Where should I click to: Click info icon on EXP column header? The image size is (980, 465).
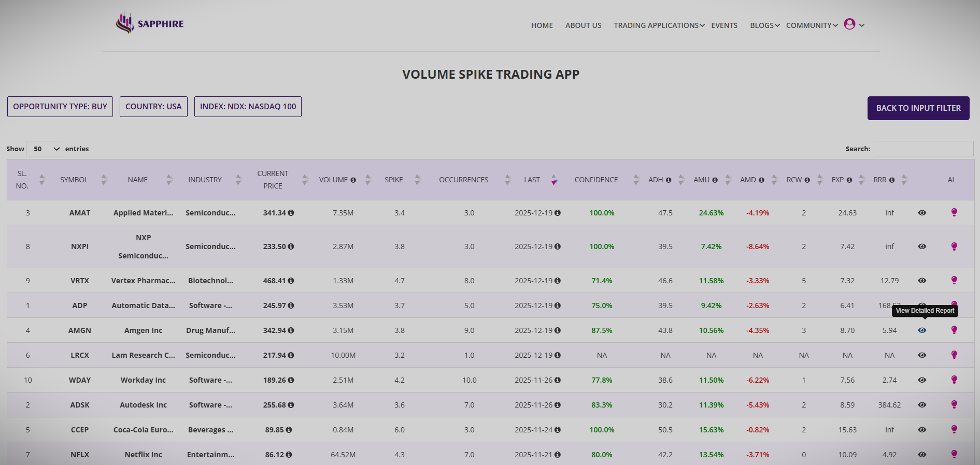(x=849, y=180)
